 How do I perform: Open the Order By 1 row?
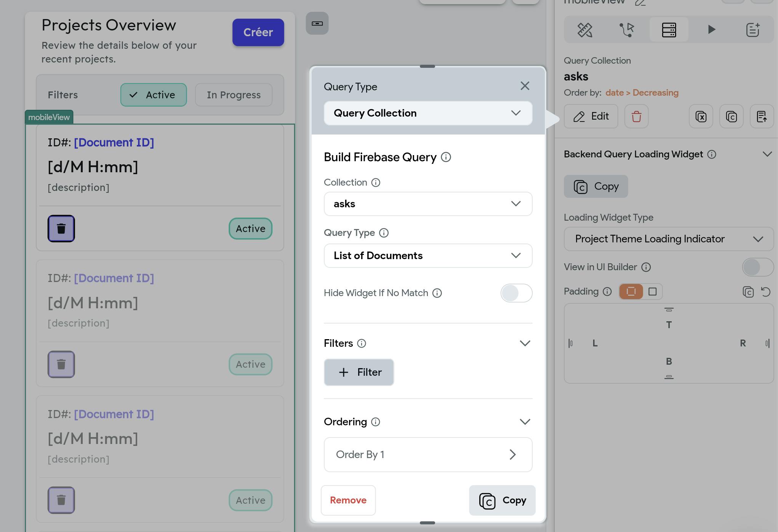coord(428,455)
